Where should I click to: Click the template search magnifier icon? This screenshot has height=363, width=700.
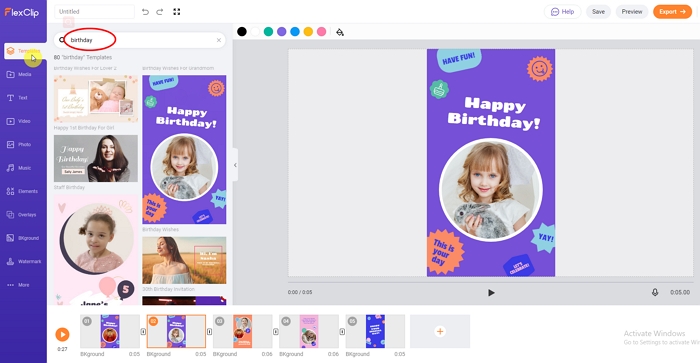[x=62, y=40]
